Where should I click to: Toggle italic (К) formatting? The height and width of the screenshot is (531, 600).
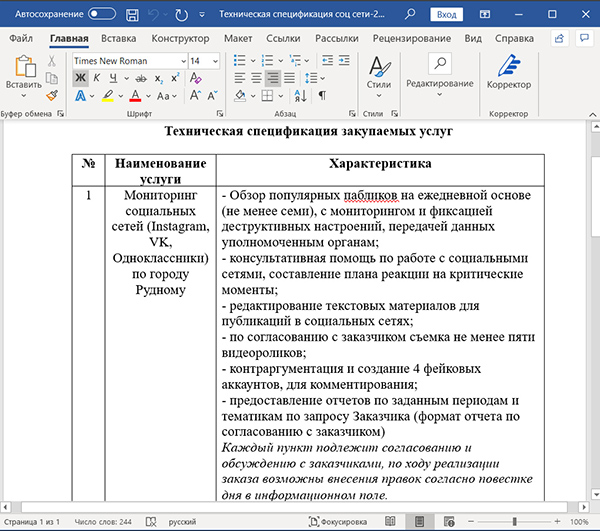(x=96, y=78)
